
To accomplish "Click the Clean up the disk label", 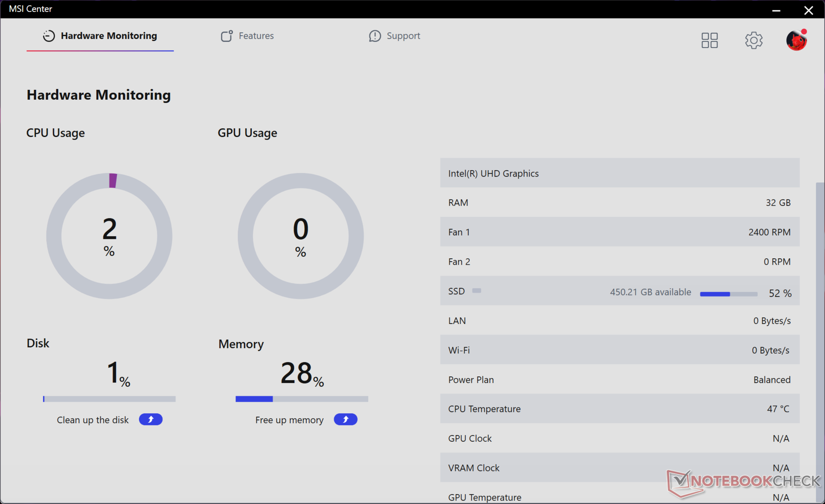I will (93, 420).
